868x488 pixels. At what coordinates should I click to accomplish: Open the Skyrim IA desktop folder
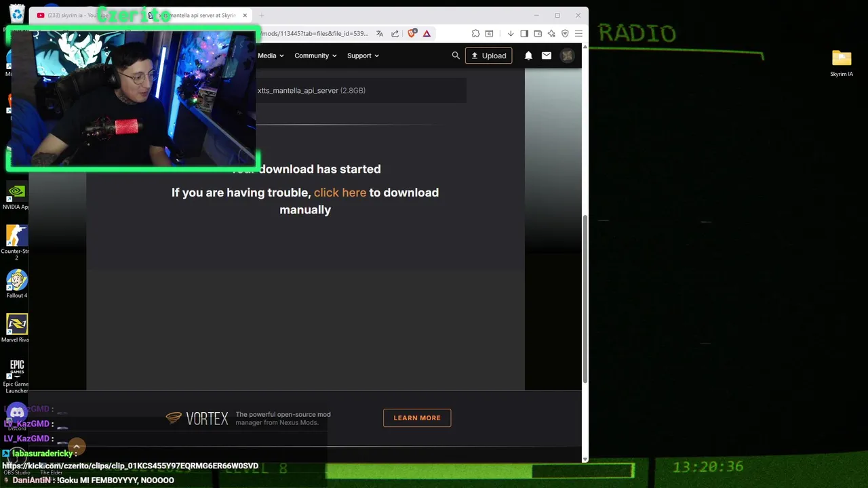pos(842,63)
